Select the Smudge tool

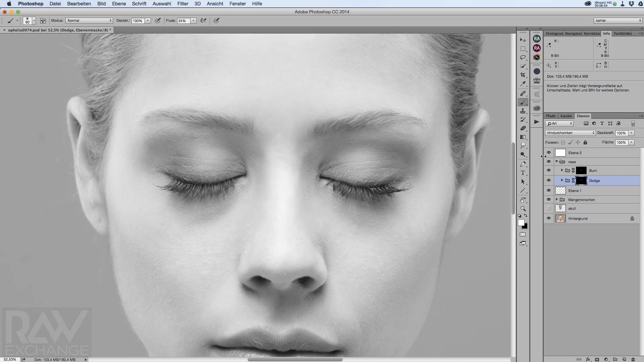click(x=523, y=146)
